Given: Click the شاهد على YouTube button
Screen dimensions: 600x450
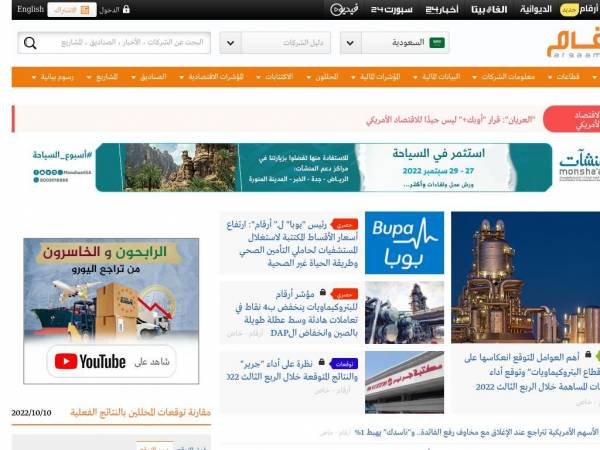Looking at the screenshot, I should (x=111, y=361).
